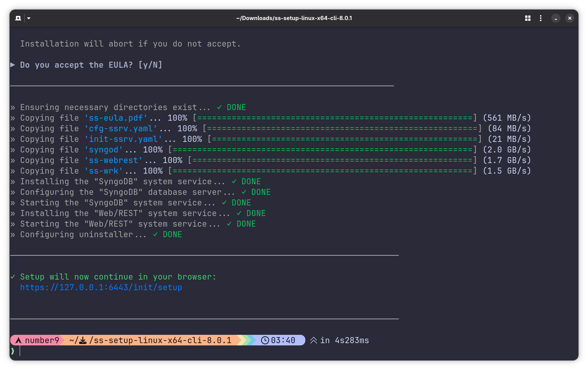Click the (1.7 GB/s) transfer speed
This screenshot has height=370, width=588.
click(x=507, y=160)
